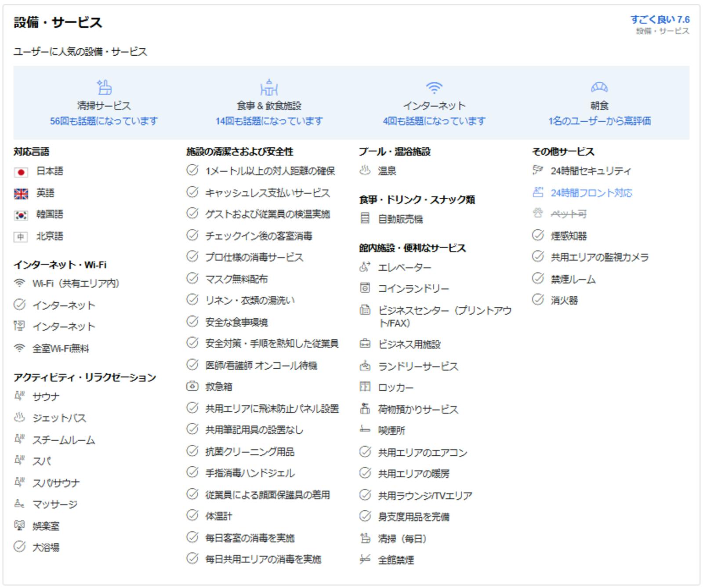Viewport: 703px width, 588px height.
Task: Click the アクティビティ・リラクゼーション heading
Action: pyautogui.click(x=85, y=377)
